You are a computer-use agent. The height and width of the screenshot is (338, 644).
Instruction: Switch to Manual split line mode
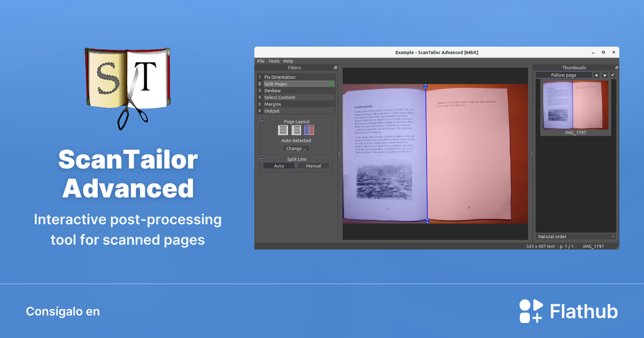click(x=313, y=166)
